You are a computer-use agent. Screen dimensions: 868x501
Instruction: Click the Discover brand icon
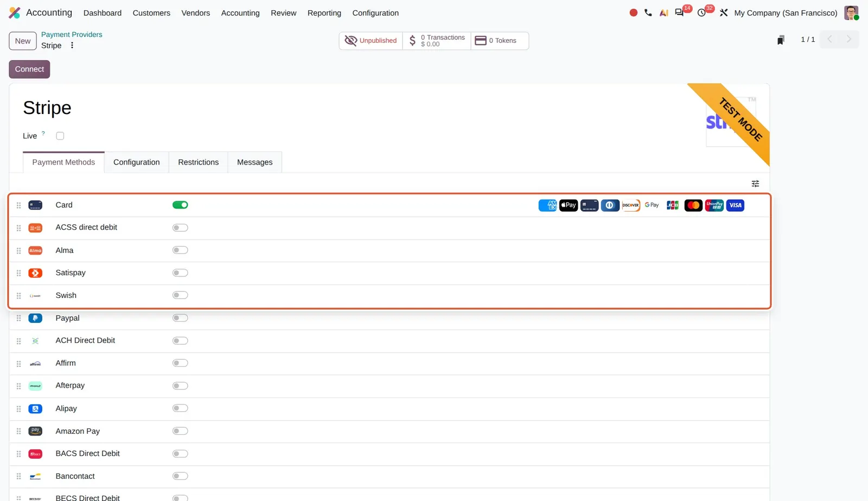click(x=631, y=205)
